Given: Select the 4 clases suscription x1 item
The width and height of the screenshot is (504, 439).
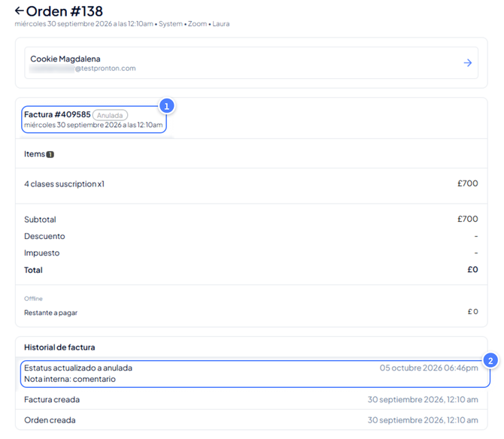Looking at the screenshot, I should [x=64, y=184].
